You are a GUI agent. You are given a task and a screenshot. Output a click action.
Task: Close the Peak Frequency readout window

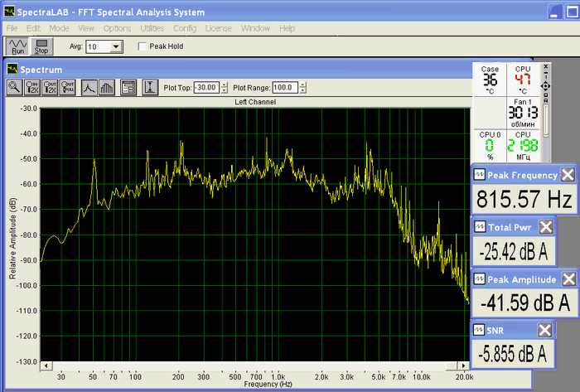click(568, 174)
